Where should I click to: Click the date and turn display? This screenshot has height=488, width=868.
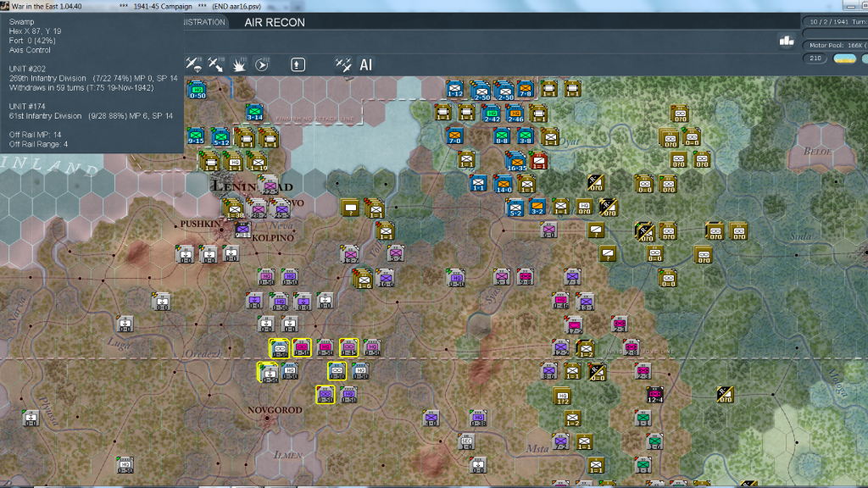[836, 22]
